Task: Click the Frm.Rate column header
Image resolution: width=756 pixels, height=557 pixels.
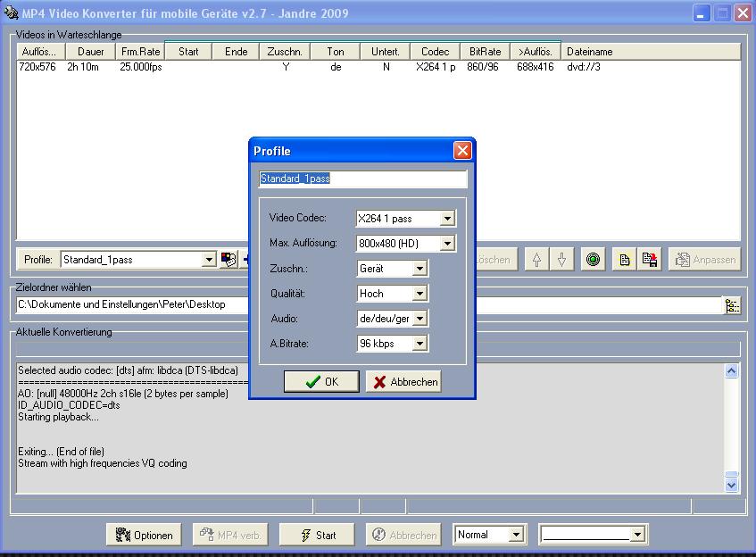Action: click(x=140, y=52)
